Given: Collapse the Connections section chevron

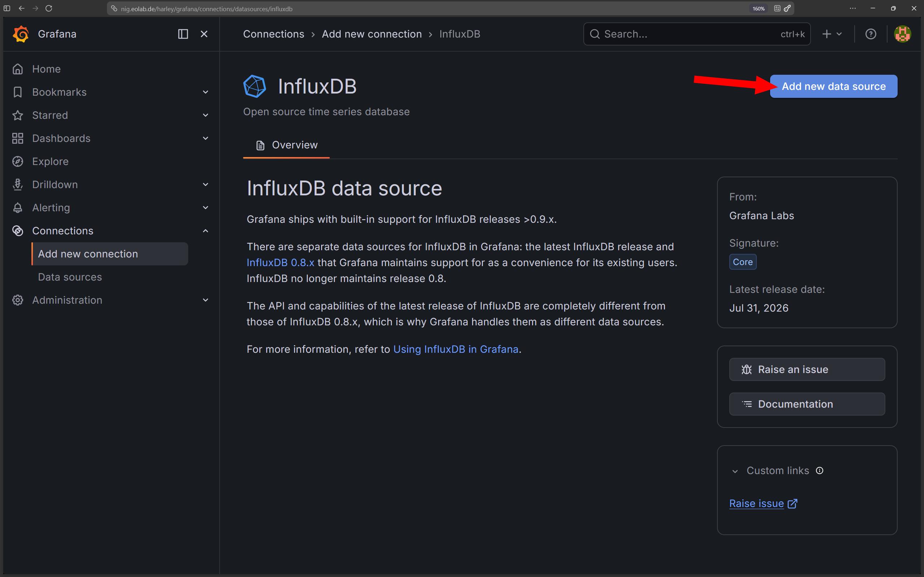Looking at the screenshot, I should point(205,231).
